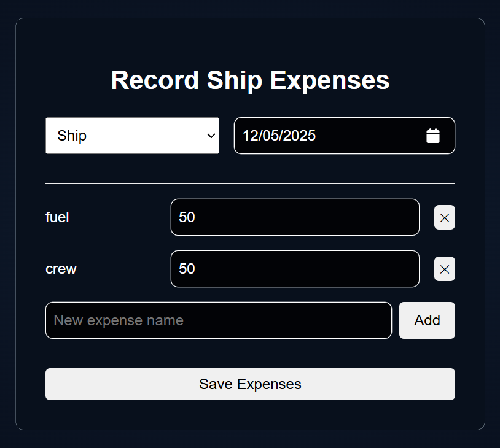The height and width of the screenshot is (448, 500).
Task: Add the new expense with Add button
Action: point(427,320)
